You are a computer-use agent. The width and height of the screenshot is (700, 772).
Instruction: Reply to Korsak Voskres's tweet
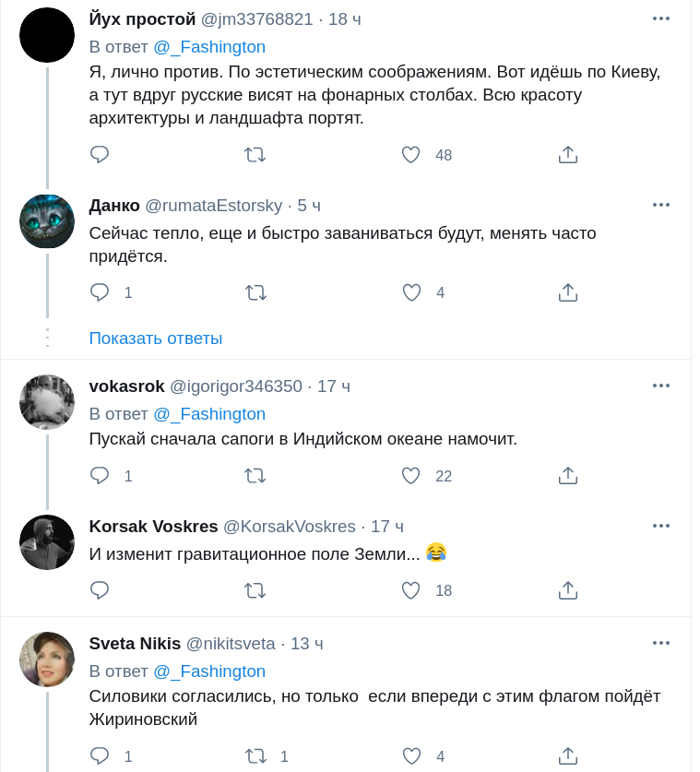point(100,589)
